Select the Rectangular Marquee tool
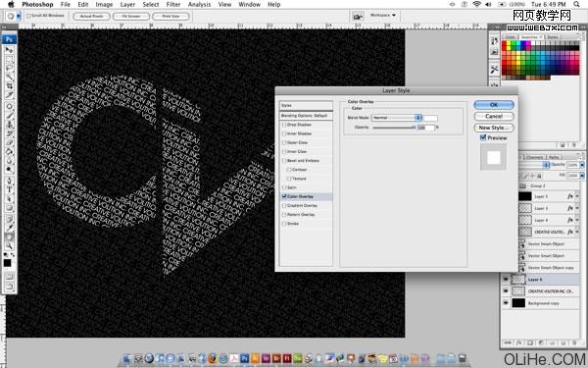The width and height of the screenshot is (588, 368). click(x=10, y=59)
